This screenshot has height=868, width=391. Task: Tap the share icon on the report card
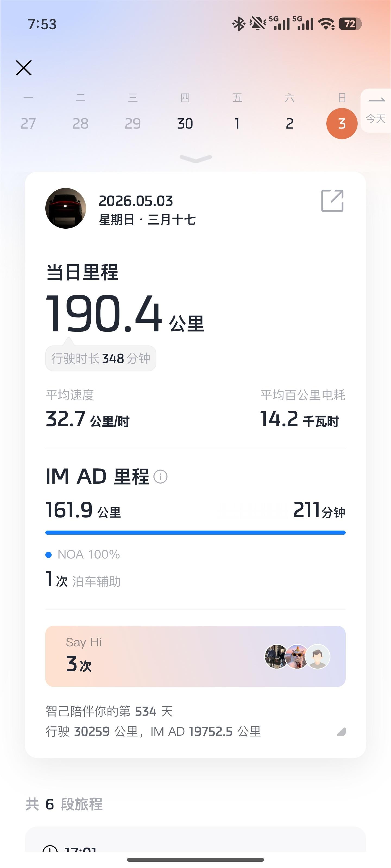[x=332, y=201]
